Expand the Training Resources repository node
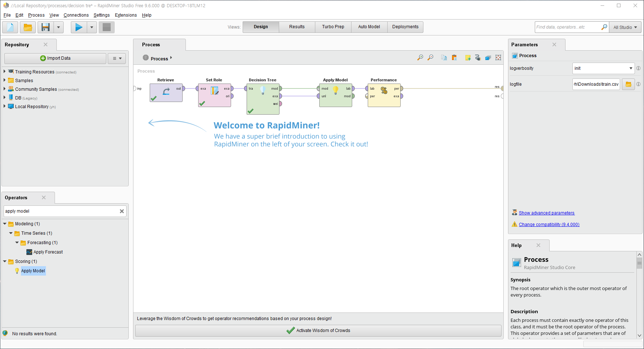Viewport: 644px width, 349px height. (x=4, y=72)
